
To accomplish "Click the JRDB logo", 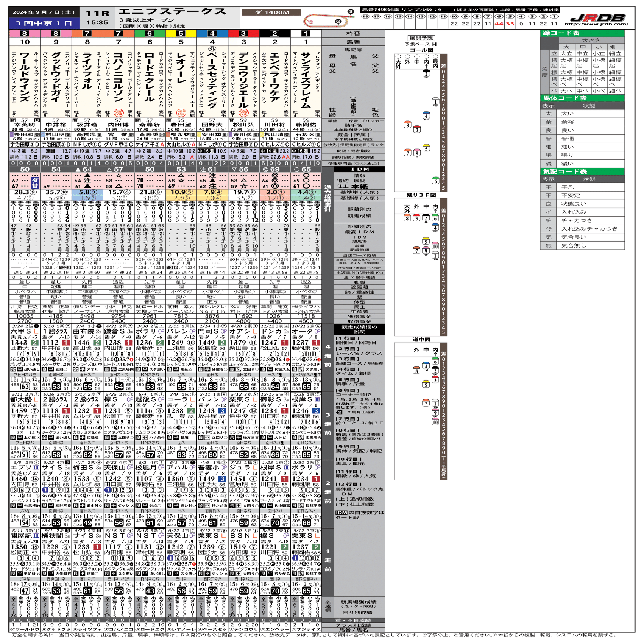I will click(x=598, y=17).
